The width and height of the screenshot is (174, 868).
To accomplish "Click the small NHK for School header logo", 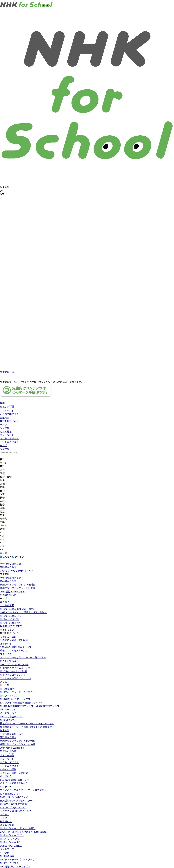I will [x=26, y=5].
